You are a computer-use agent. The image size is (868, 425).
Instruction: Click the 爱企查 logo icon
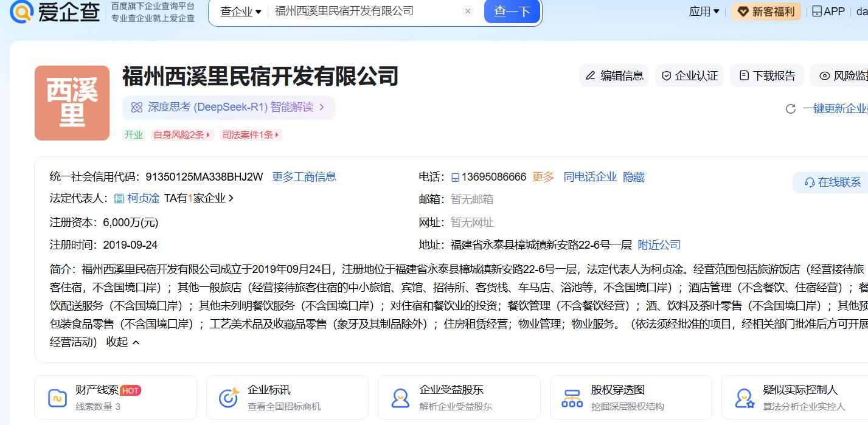coord(22,11)
